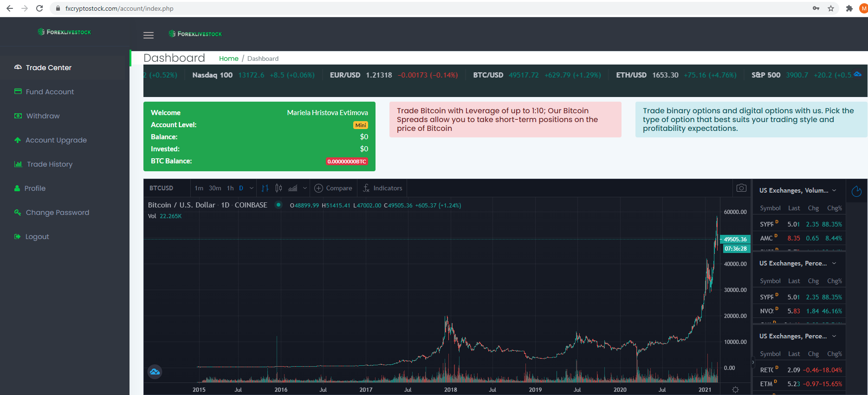
Task: Switch chart to 1m interval
Action: point(199,188)
